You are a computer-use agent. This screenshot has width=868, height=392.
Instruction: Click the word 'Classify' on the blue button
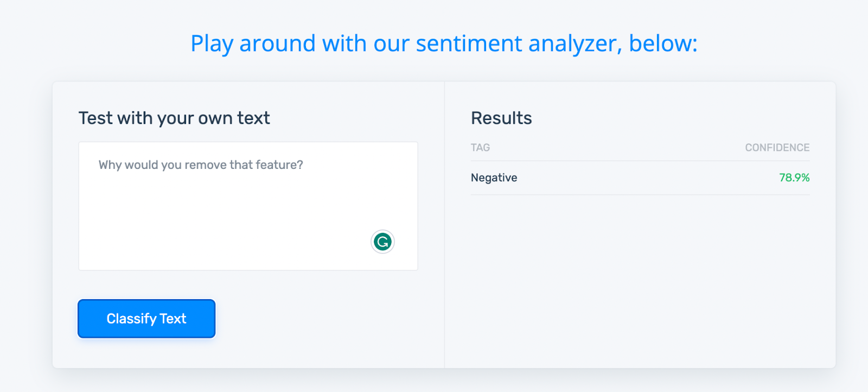point(131,319)
